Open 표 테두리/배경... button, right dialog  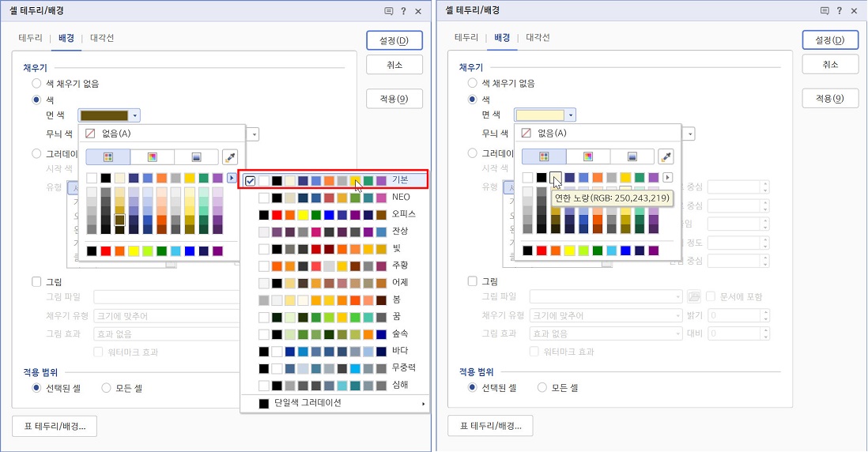click(490, 425)
